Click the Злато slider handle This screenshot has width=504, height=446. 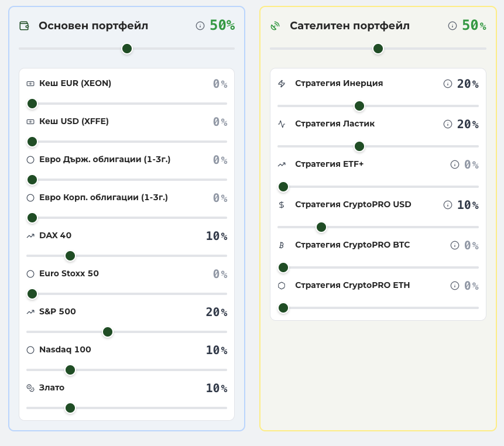click(x=70, y=408)
